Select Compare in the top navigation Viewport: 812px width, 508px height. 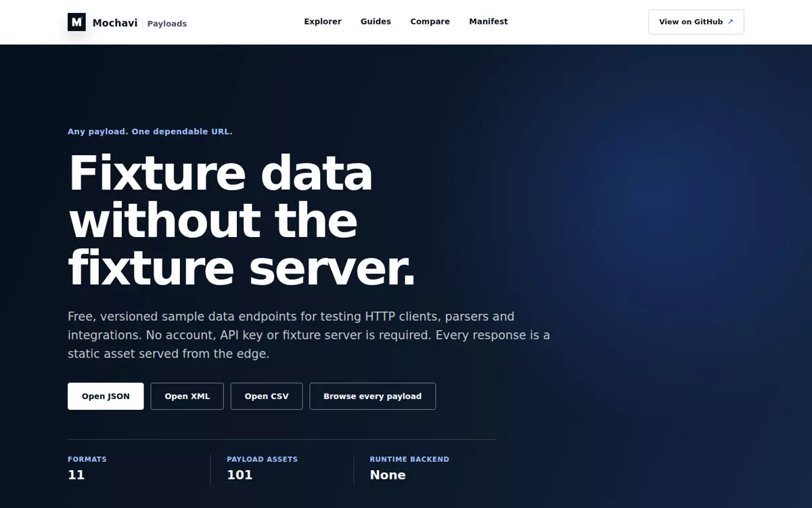430,22
